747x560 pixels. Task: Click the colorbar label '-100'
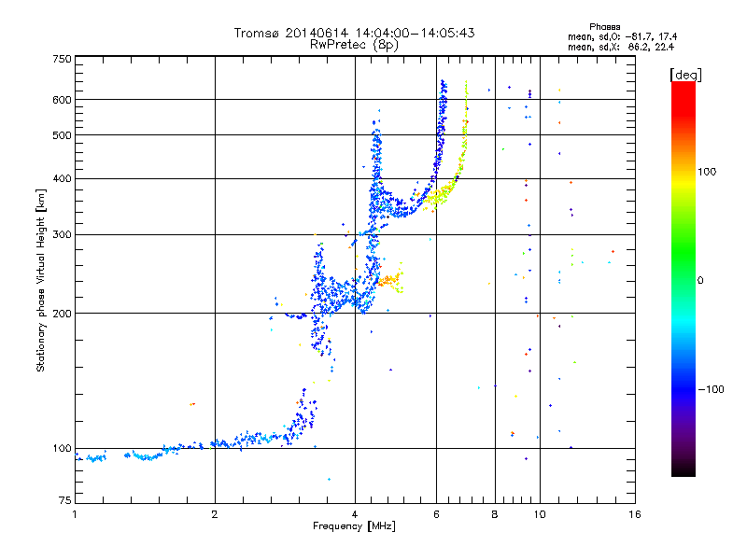(712, 389)
